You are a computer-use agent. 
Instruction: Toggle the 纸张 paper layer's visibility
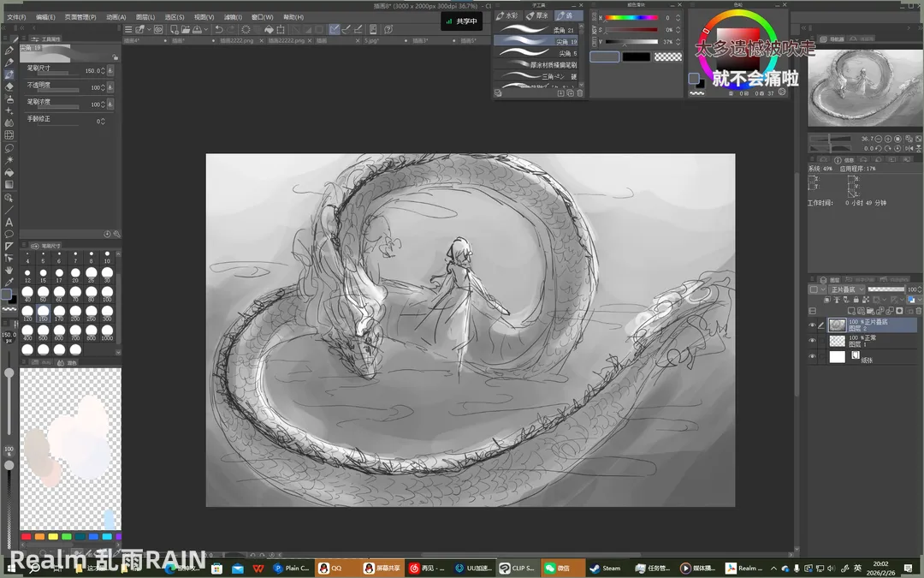coord(813,357)
